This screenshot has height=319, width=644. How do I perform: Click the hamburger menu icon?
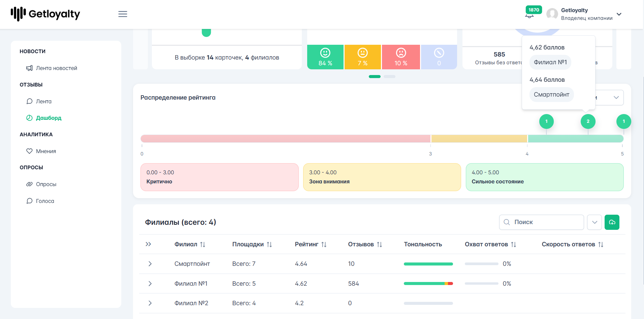123,14
